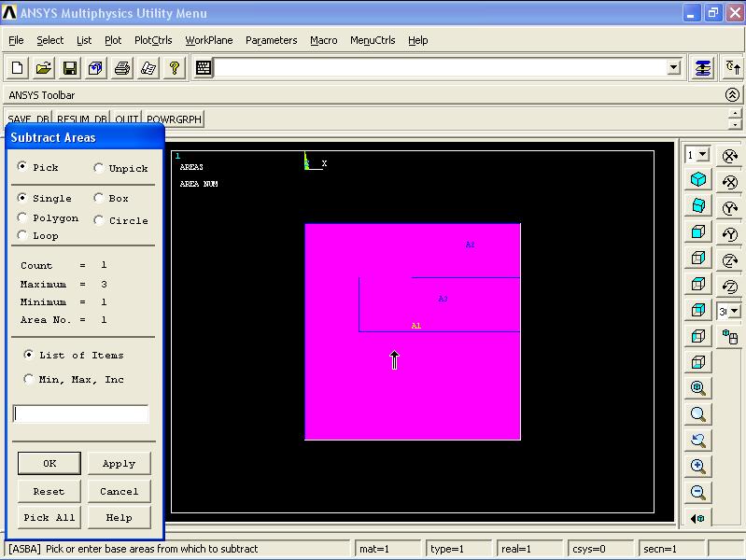Select the Loop picking mode radio
The height and width of the screenshot is (560, 746).
[x=21, y=235]
